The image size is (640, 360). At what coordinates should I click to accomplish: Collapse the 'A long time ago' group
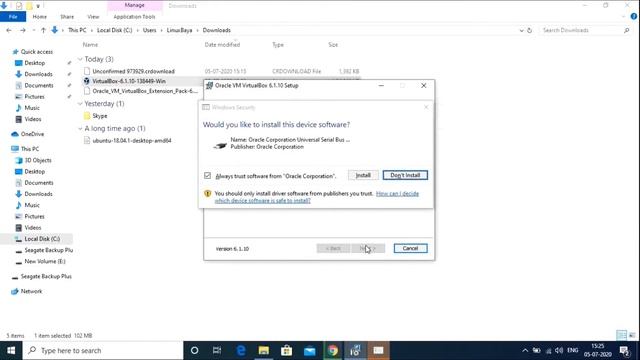[80, 129]
